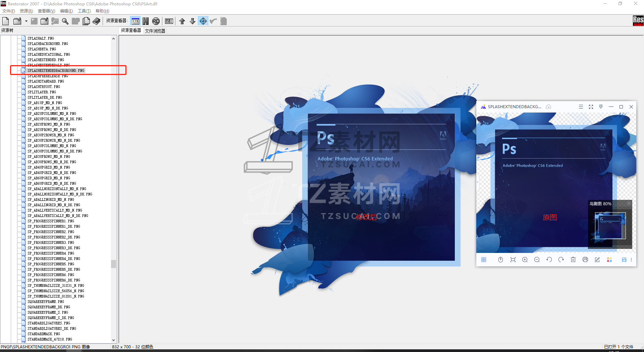Switch to RC script viewer mode

click(x=156, y=21)
